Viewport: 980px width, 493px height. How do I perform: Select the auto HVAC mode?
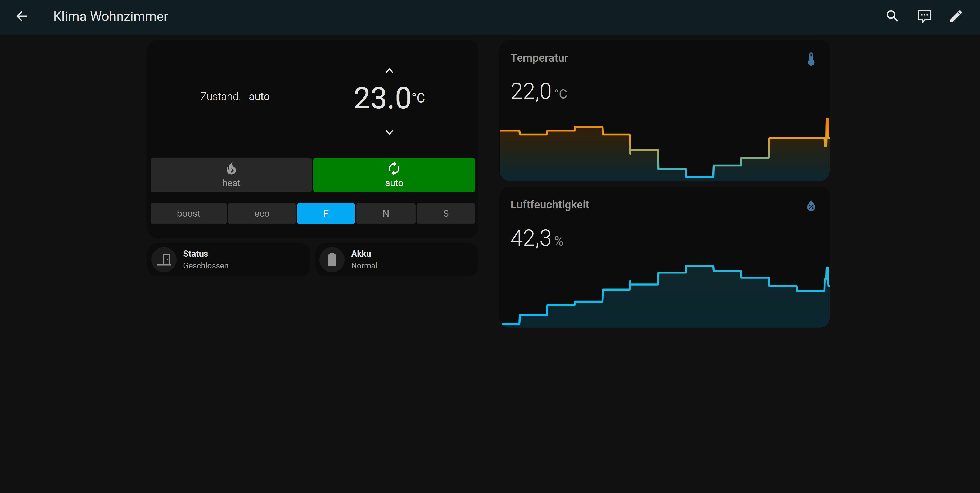click(x=394, y=175)
